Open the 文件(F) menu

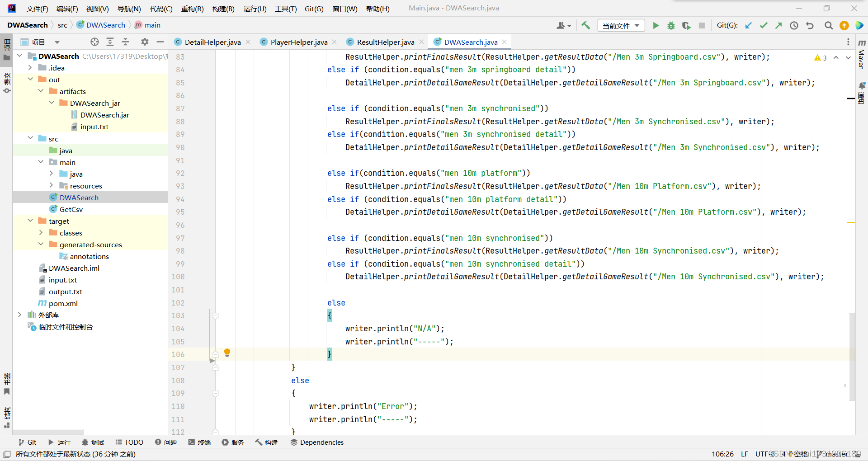point(37,9)
